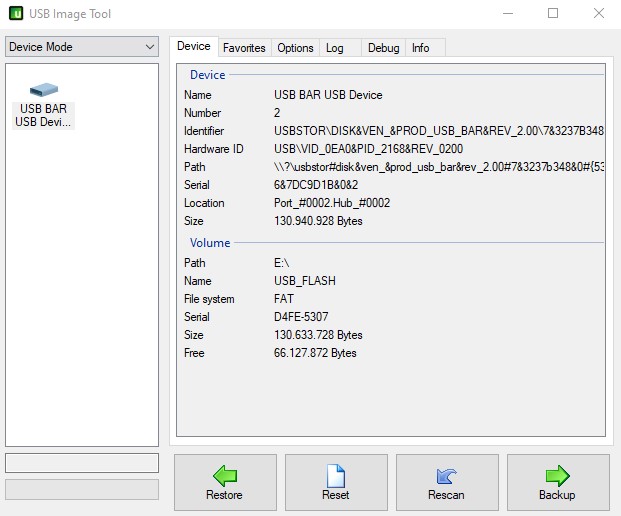Select the Device tab
Viewport: 621px width, 516px height.
[194, 47]
